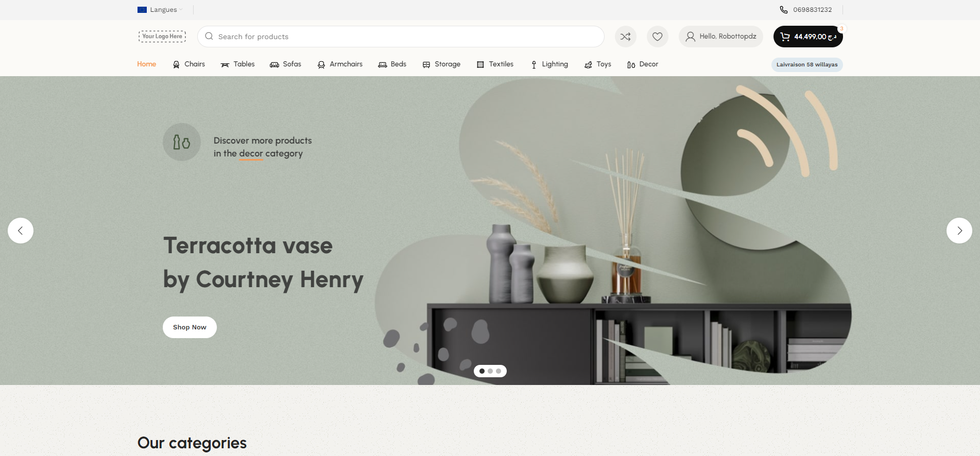Click the compare products shuffle icon
Screen dimensions: 980x456
625,37
